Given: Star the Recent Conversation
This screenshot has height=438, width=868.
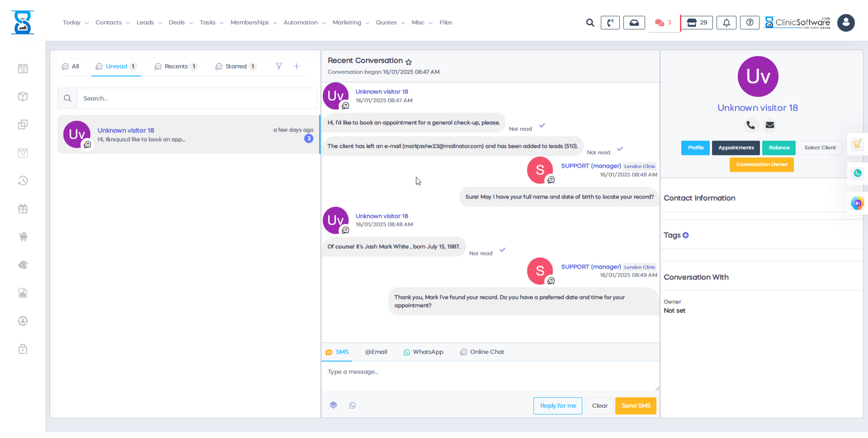Looking at the screenshot, I should 409,62.
